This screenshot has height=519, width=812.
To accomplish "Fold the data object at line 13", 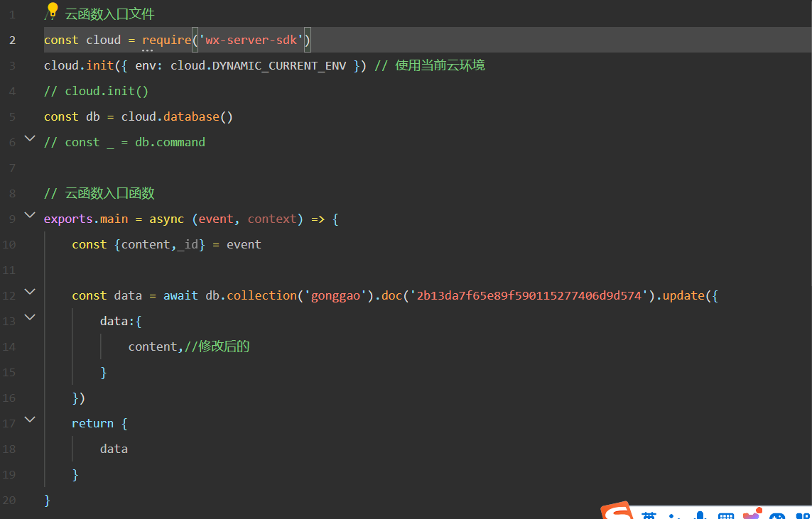I will [x=30, y=317].
